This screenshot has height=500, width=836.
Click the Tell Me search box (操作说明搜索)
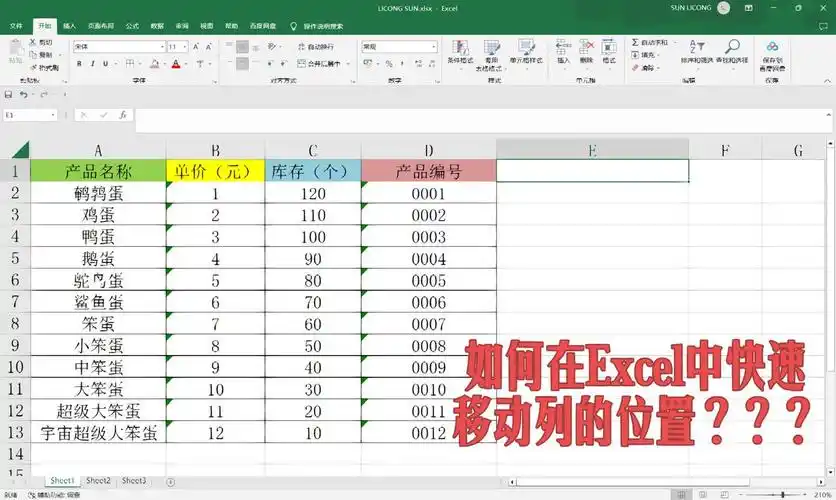click(x=323, y=26)
